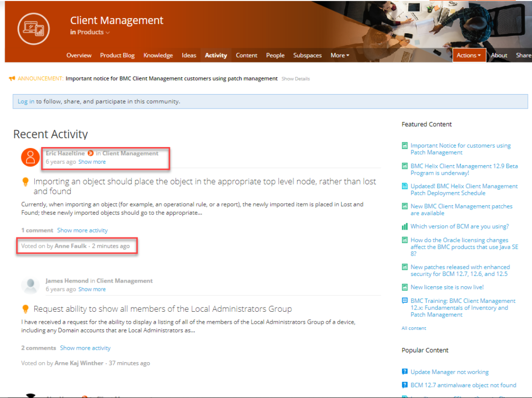Click the lightbulb icon beside the Local Administrators idea
The width and height of the screenshot is (532, 398).
25,309
